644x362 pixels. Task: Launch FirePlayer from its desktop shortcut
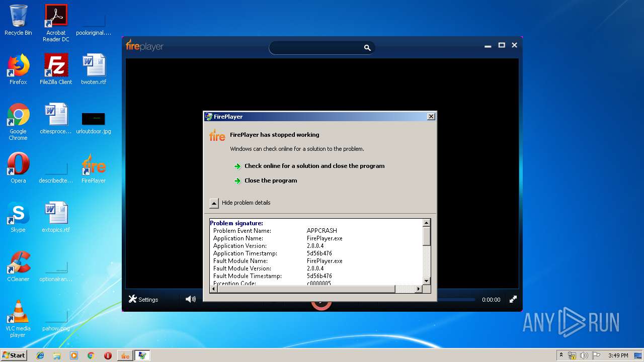click(x=94, y=167)
